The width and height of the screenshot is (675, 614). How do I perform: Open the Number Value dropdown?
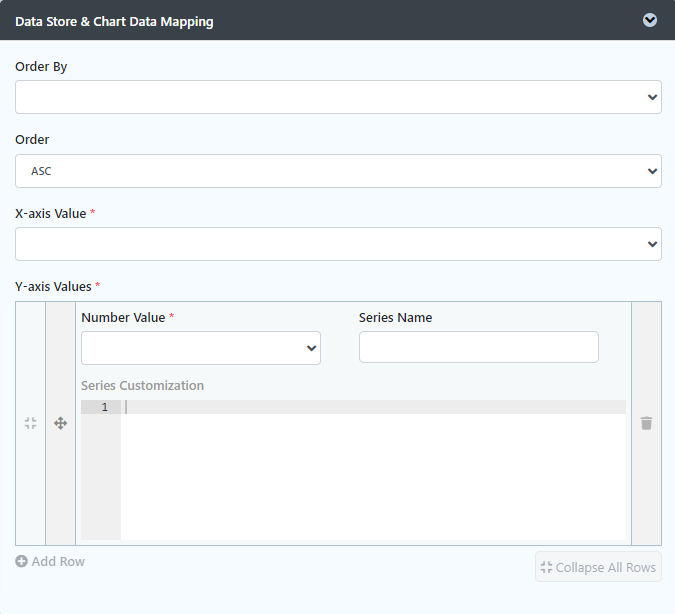pyautogui.click(x=201, y=348)
